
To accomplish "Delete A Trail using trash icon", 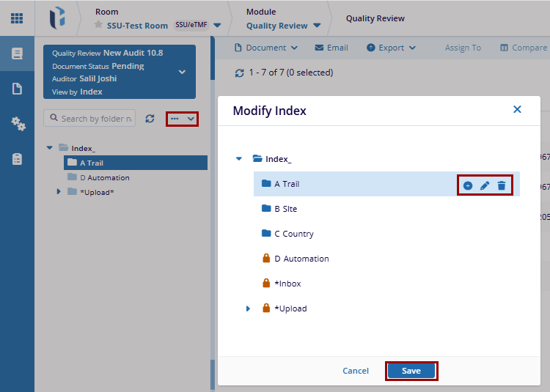I will (x=502, y=186).
